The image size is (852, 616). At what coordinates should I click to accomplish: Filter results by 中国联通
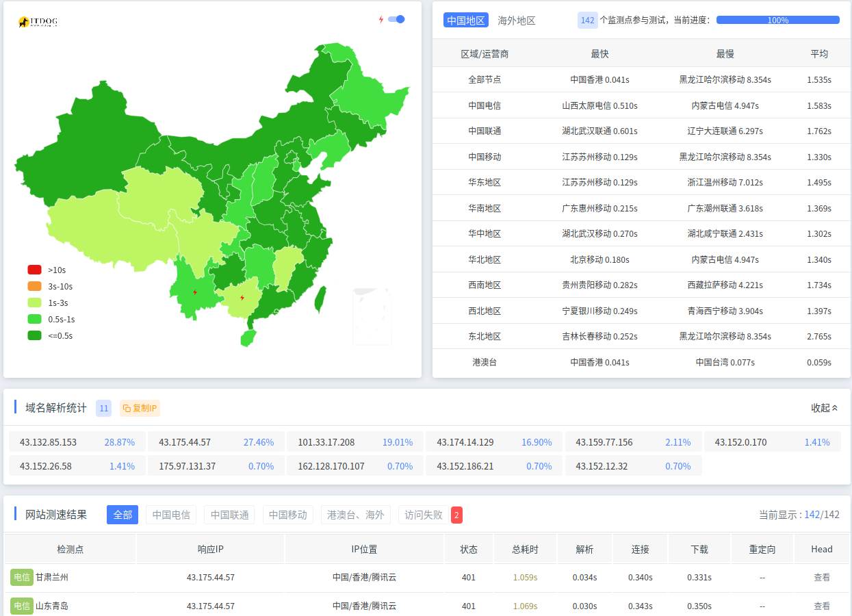click(x=229, y=515)
